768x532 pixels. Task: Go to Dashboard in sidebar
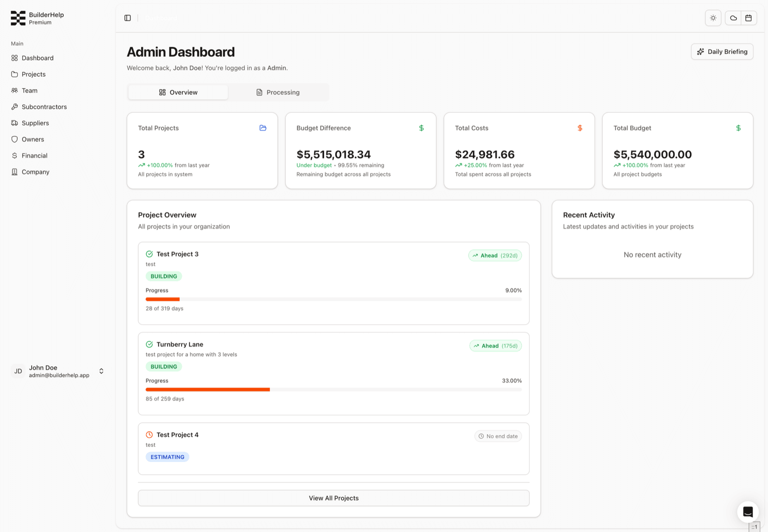(x=37, y=58)
